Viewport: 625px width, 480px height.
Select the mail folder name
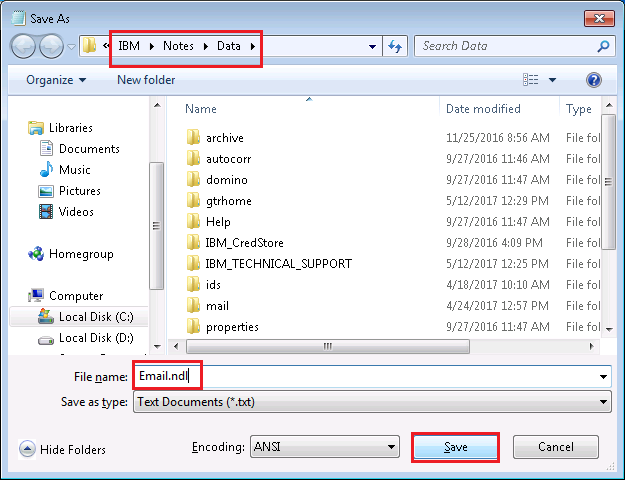(x=217, y=306)
